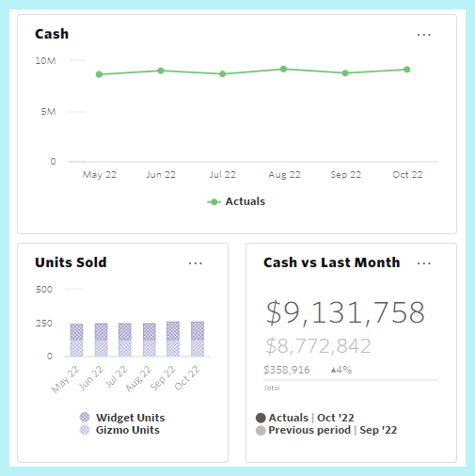This screenshot has height=476, width=475.
Task: Toggle the Gizmo Units legend entry
Action: [119, 430]
